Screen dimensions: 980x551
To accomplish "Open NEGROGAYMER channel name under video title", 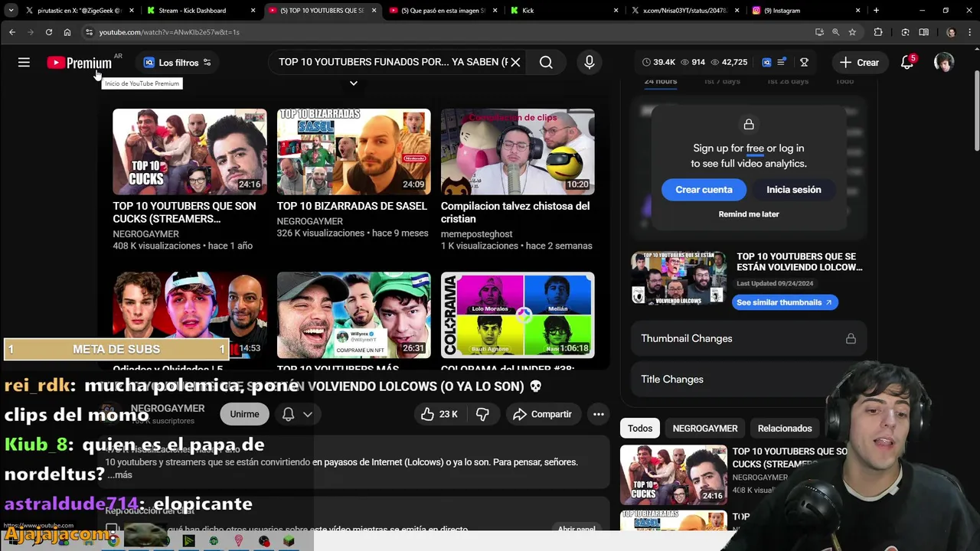I will 168,409.
